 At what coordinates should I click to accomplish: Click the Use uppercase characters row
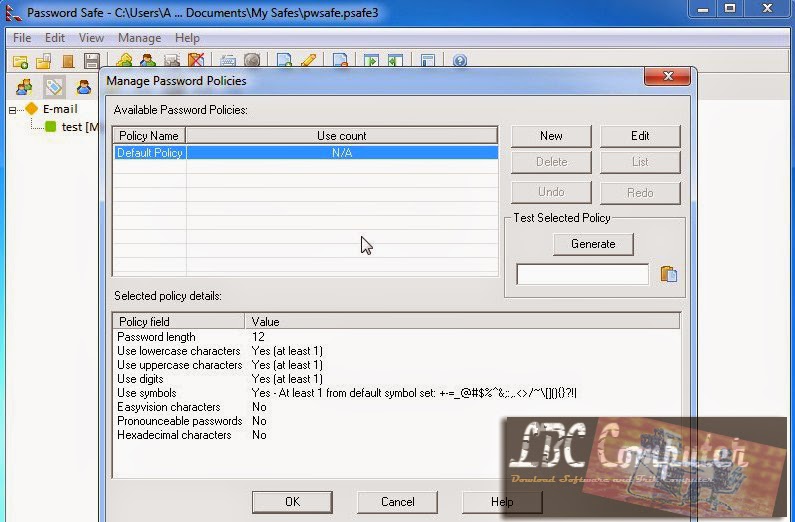[395, 365]
